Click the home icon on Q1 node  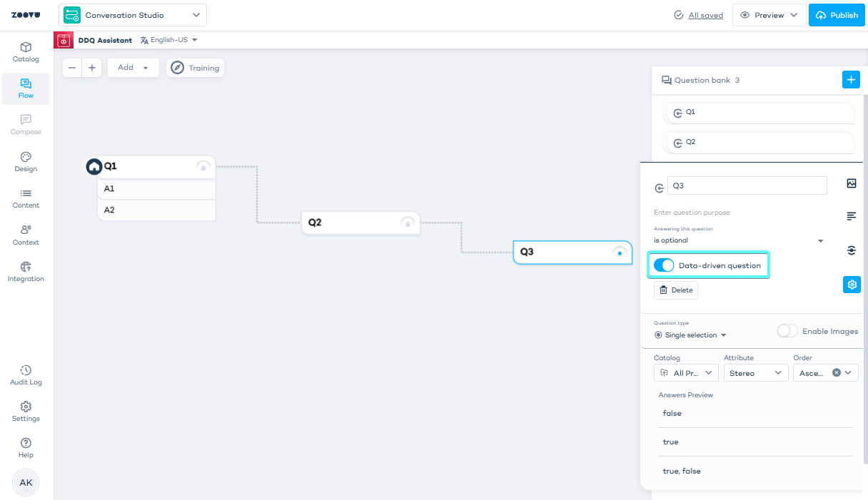94,166
